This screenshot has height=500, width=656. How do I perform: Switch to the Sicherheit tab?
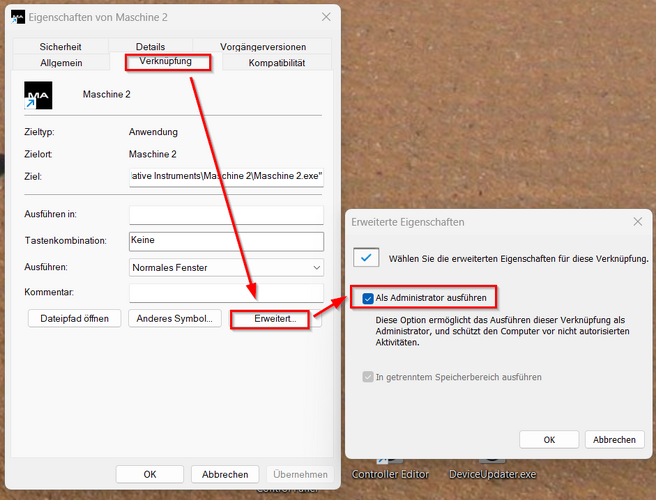[61, 46]
